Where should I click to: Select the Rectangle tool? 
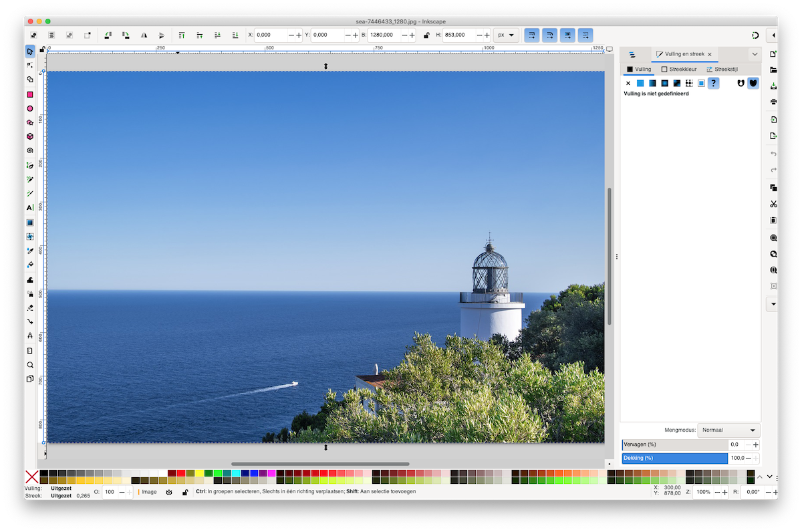(30, 94)
